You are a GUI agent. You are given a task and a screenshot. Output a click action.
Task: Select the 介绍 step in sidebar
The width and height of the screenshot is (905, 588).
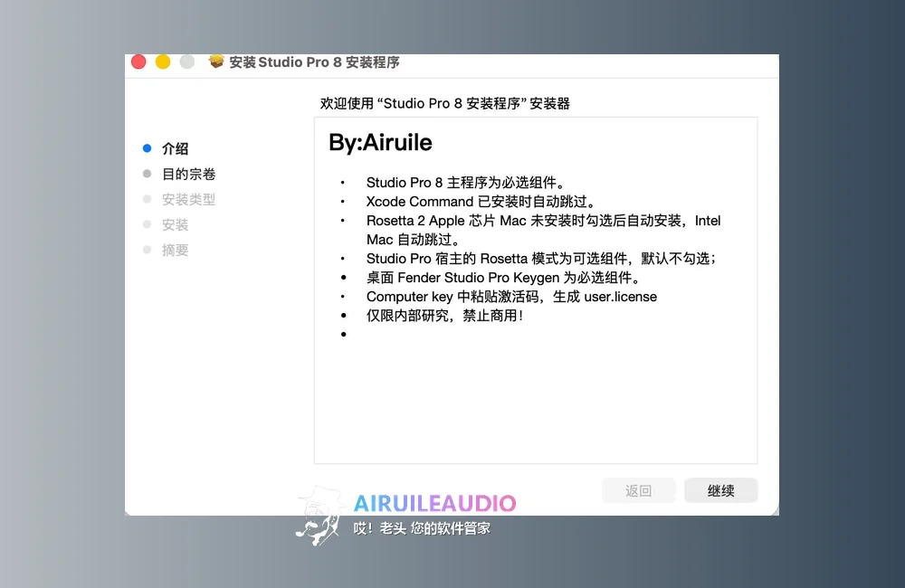[175, 148]
